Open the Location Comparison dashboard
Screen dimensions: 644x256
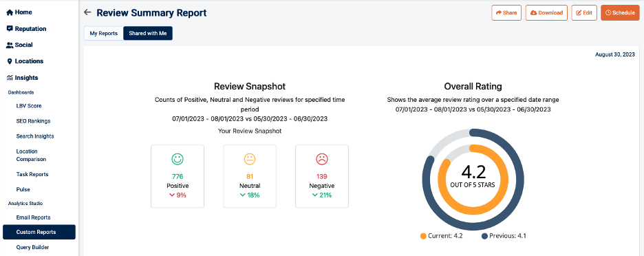(x=31, y=156)
